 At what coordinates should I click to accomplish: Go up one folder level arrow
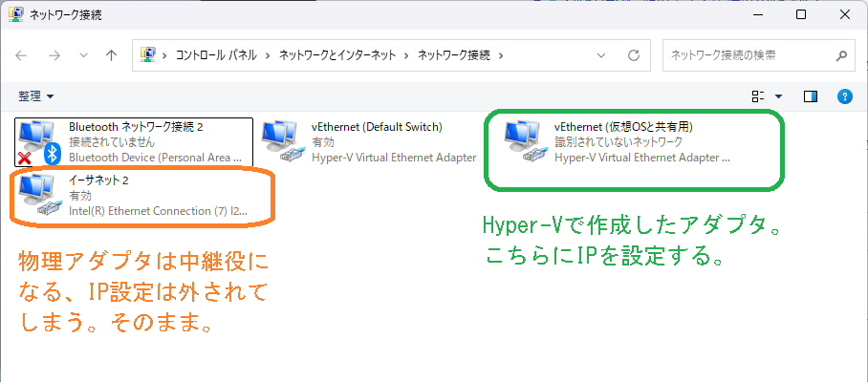(x=111, y=55)
